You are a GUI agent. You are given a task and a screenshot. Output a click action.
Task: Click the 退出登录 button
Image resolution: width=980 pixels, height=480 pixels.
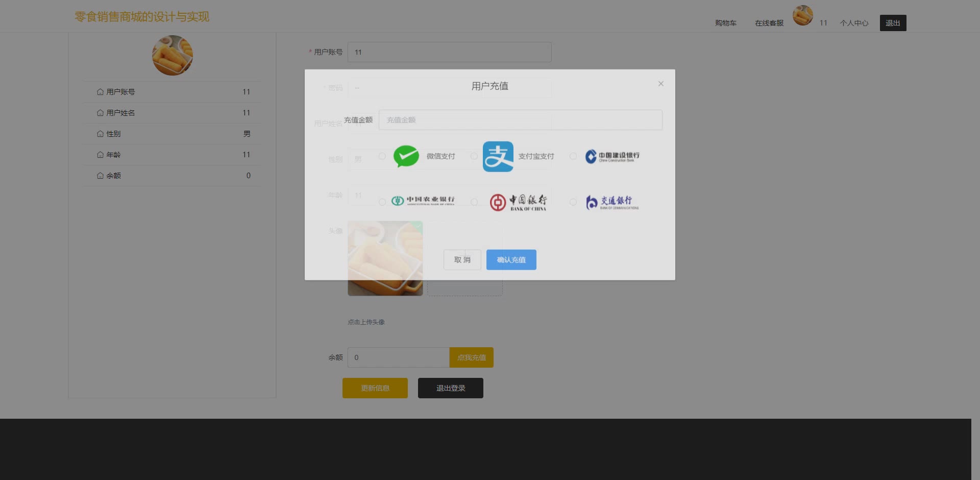coord(451,388)
